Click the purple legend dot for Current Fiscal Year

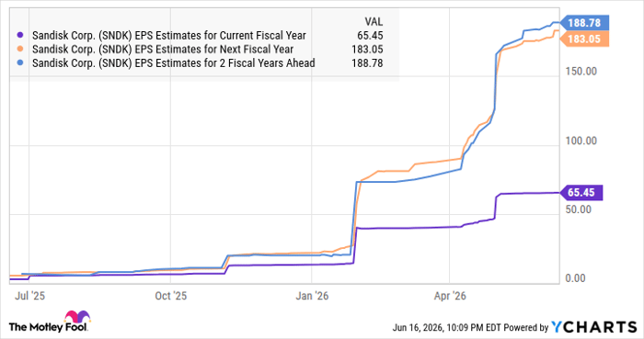pyautogui.click(x=20, y=36)
